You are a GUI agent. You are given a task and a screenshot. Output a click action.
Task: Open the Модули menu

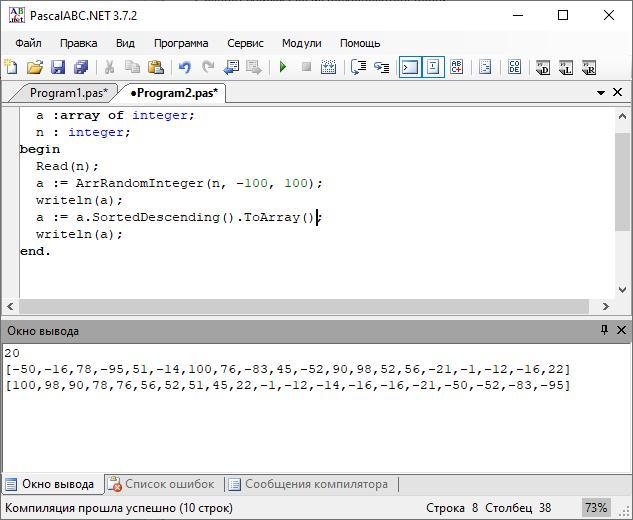(x=302, y=43)
